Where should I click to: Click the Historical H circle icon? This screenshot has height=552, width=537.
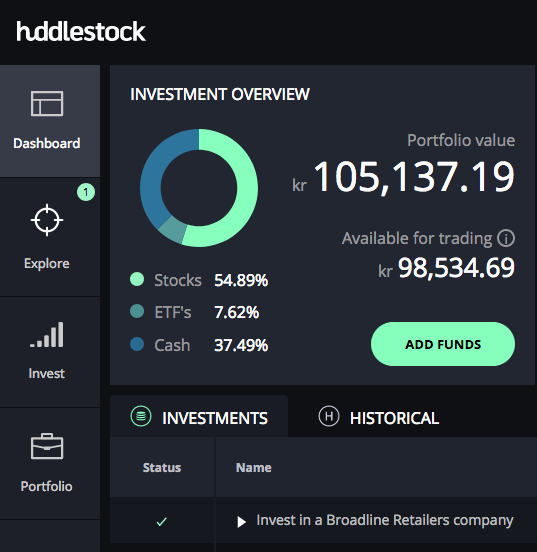[329, 416]
